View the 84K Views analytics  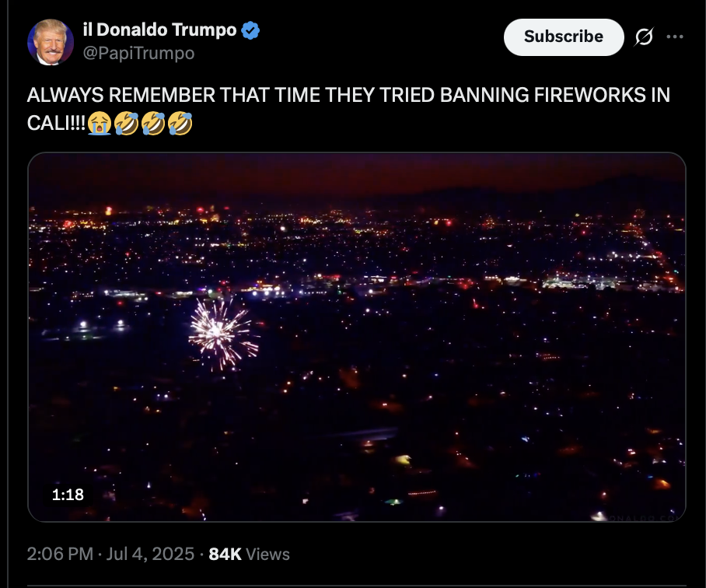pyautogui.click(x=249, y=554)
